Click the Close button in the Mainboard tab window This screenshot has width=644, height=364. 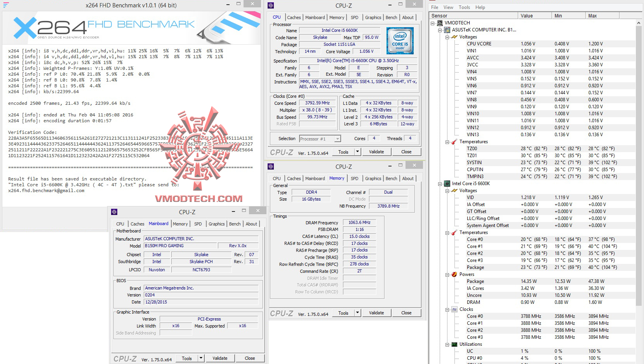250,358
